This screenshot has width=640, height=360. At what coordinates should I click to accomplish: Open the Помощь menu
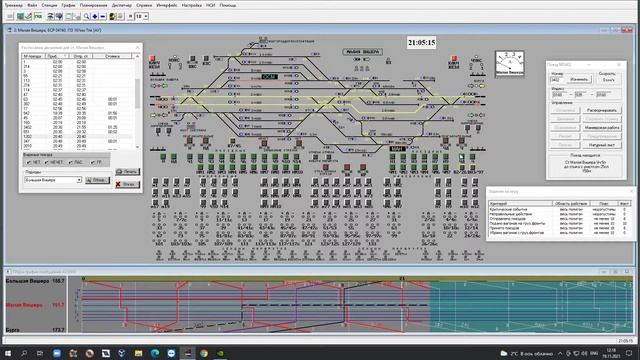tap(228, 5)
